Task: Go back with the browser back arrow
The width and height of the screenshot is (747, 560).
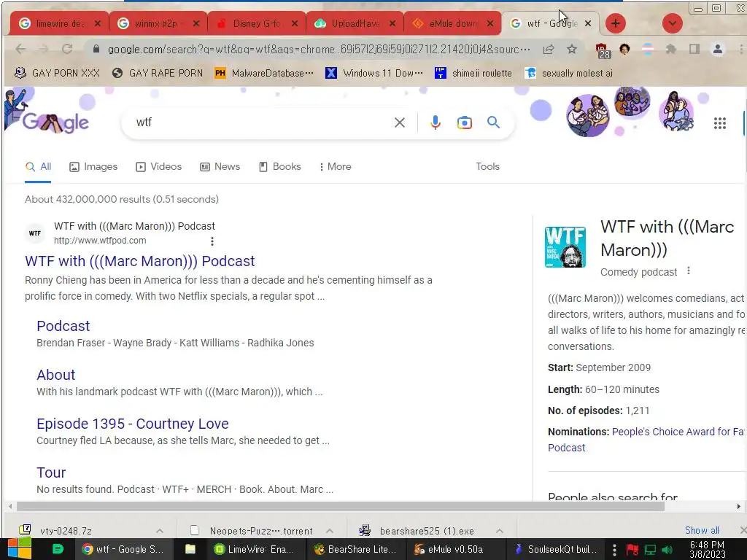Action: coord(20,49)
